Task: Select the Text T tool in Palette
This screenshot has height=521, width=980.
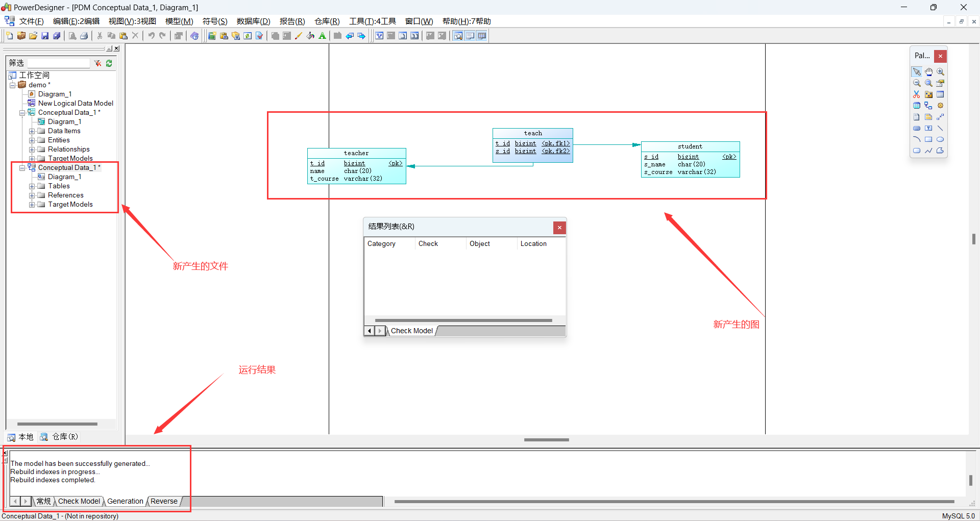Action: coord(928,128)
